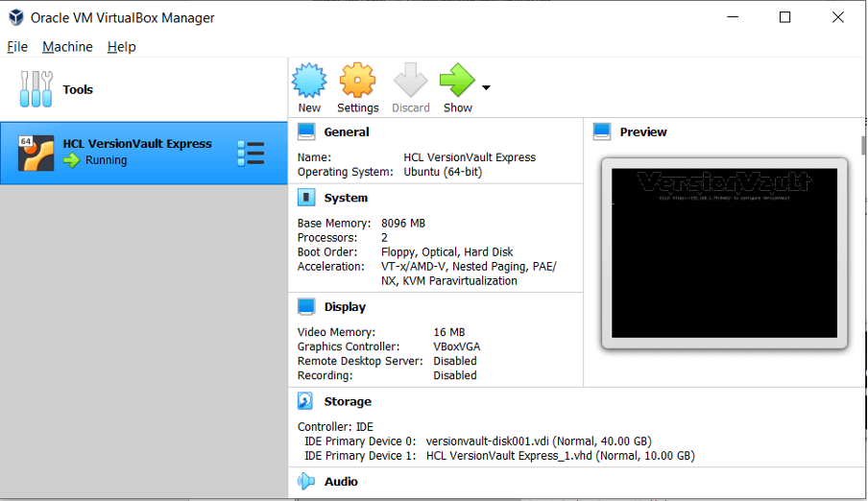Click the Remote Desktop Server 'Disabled' value
868x501 pixels.
click(455, 361)
